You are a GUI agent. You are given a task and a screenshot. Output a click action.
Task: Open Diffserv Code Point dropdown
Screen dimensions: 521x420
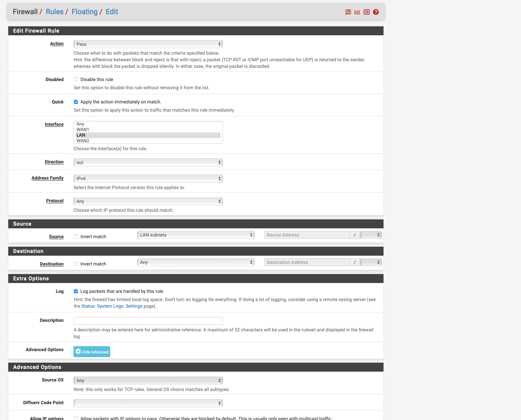point(148,403)
